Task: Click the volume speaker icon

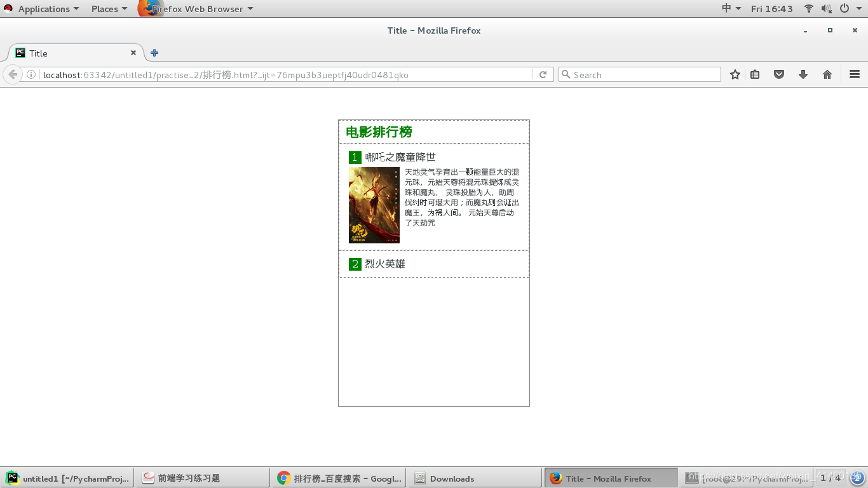Action: click(826, 9)
